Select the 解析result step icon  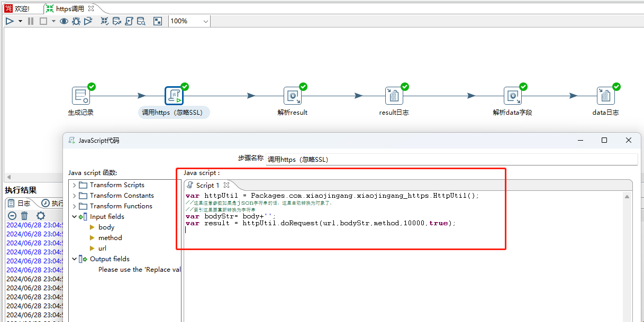click(293, 96)
